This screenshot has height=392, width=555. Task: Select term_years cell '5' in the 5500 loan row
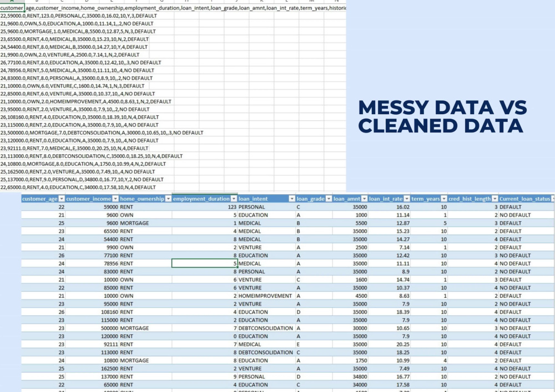click(429, 223)
